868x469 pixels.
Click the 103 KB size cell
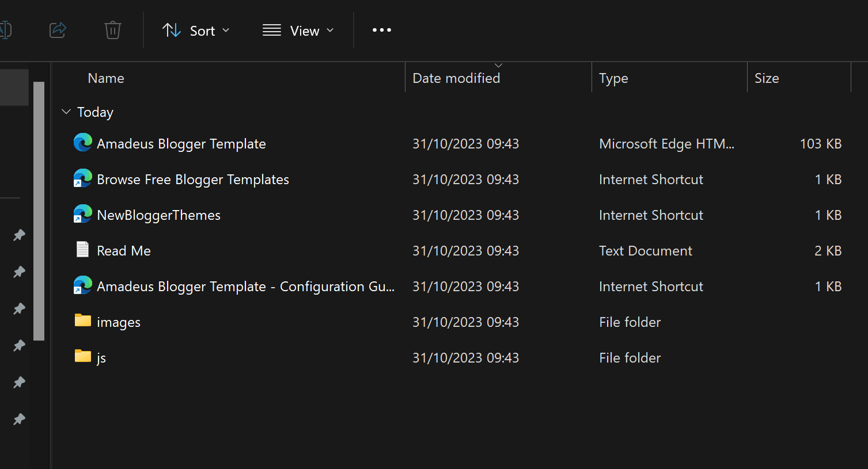click(821, 144)
